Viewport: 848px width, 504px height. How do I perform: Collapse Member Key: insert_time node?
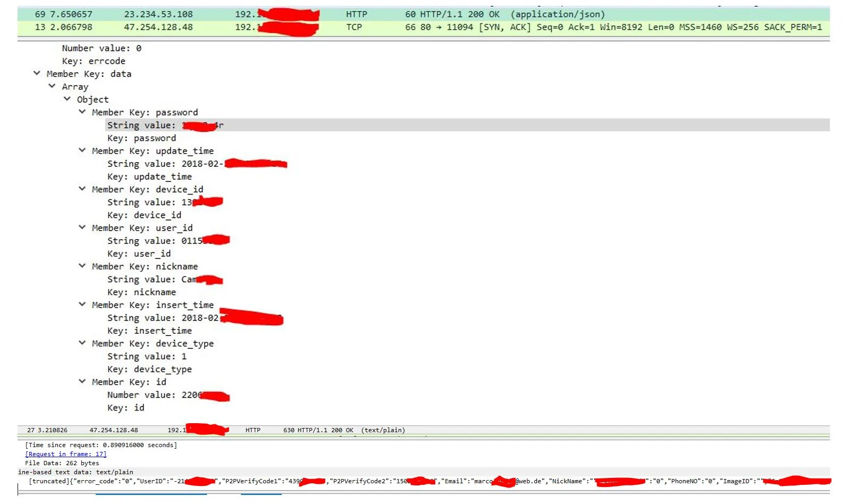pyautogui.click(x=82, y=305)
